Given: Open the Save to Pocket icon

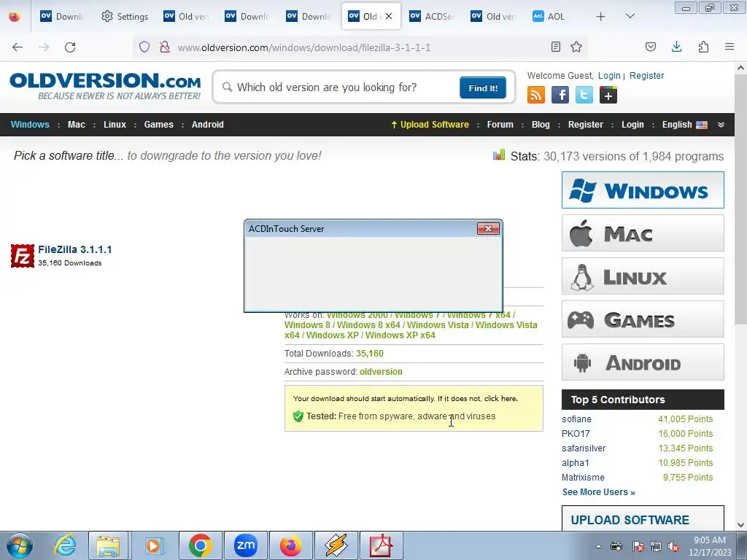Looking at the screenshot, I should pos(651,47).
